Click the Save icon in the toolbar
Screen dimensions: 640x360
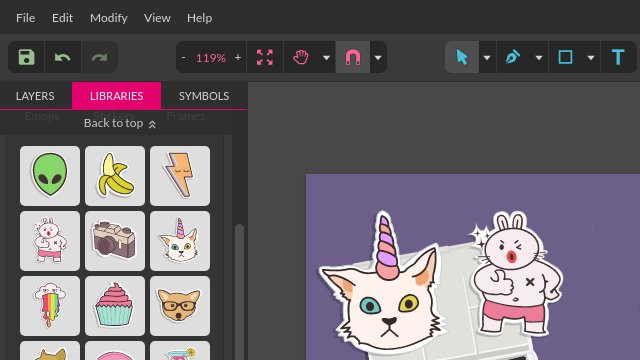(27, 57)
